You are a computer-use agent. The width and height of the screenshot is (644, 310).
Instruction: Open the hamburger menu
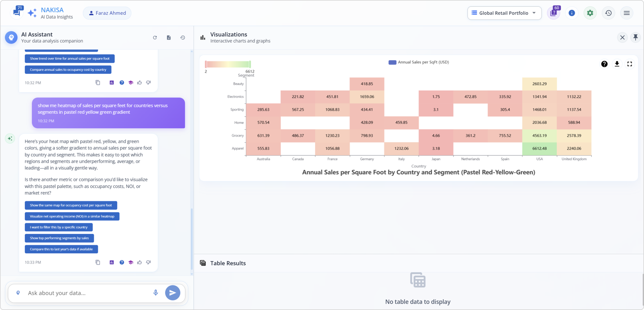pyautogui.click(x=626, y=13)
